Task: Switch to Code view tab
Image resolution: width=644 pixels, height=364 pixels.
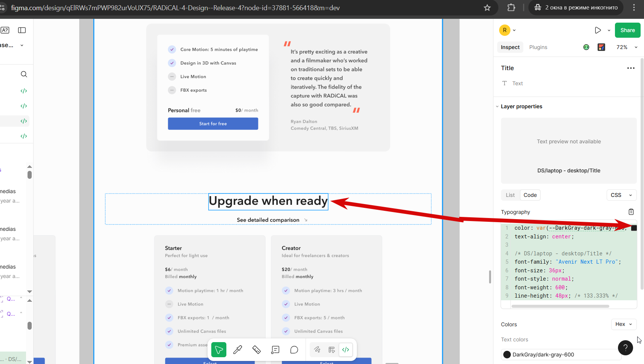Action: 530,195
